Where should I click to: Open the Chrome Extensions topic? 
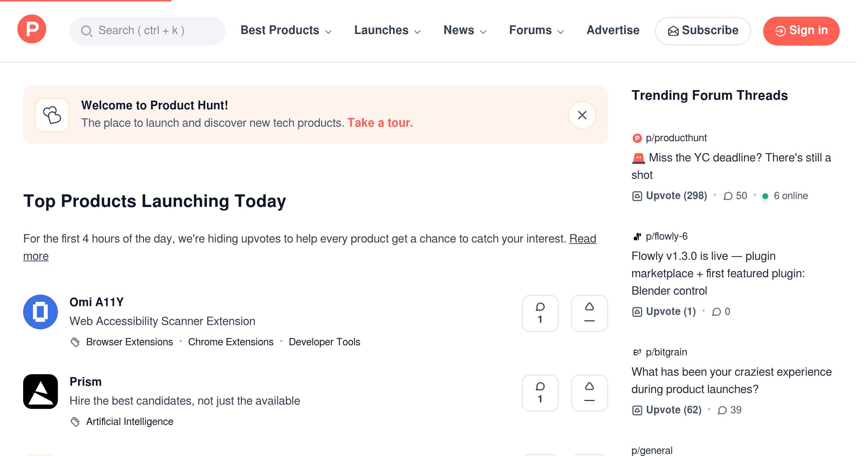[x=231, y=342]
